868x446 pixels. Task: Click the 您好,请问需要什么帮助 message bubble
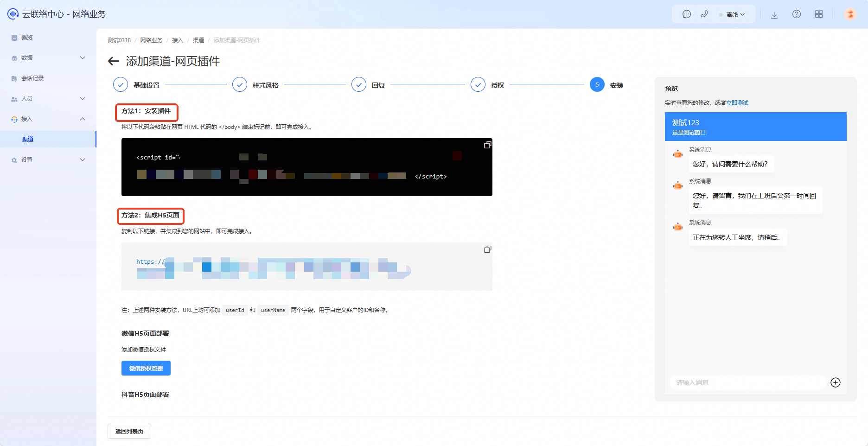click(731, 164)
